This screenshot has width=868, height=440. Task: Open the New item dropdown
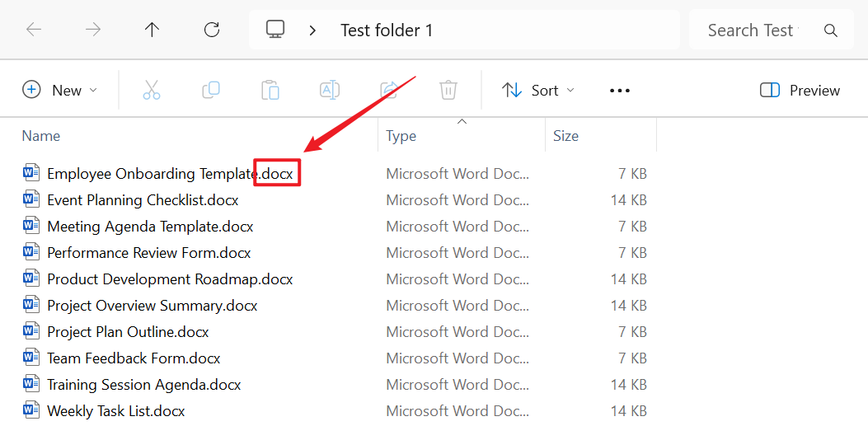pyautogui.click(x=59, y=91)
